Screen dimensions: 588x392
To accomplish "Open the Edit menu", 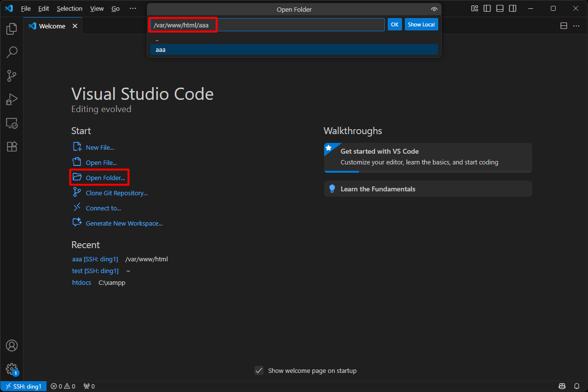I will tap(44, 8).
